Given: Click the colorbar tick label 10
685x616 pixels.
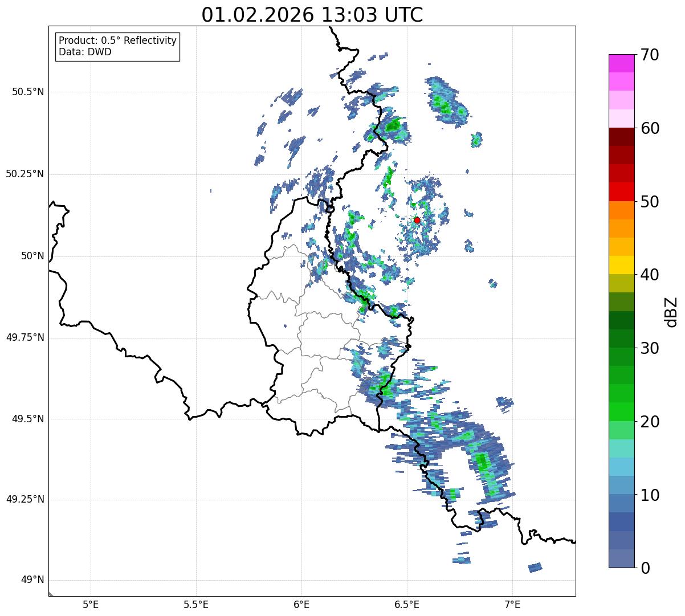Looking at the screenshot, I should (651, 495).
